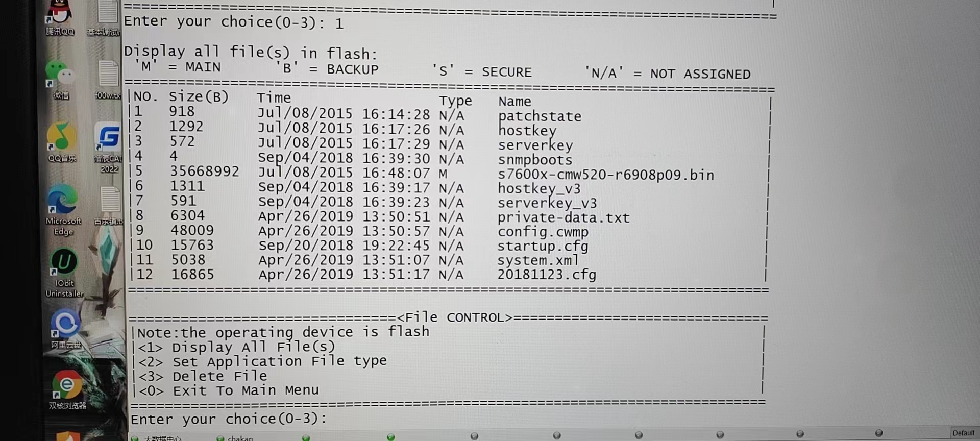The height and width of the screenshot is (441, 980).
Task: Launch IObit Uninstaller from the desktop
Action: tap(64, 263)
